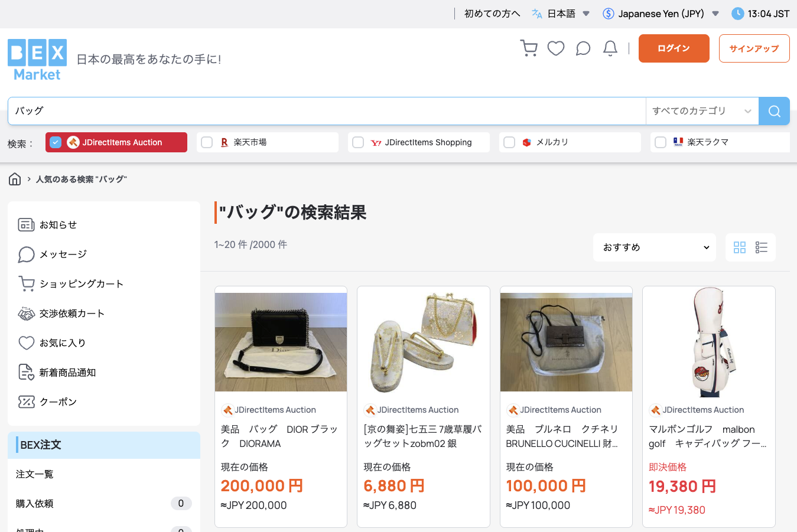
Task: Open the すべてのカテゴリ category dropdown
Action: pos(702,111)
